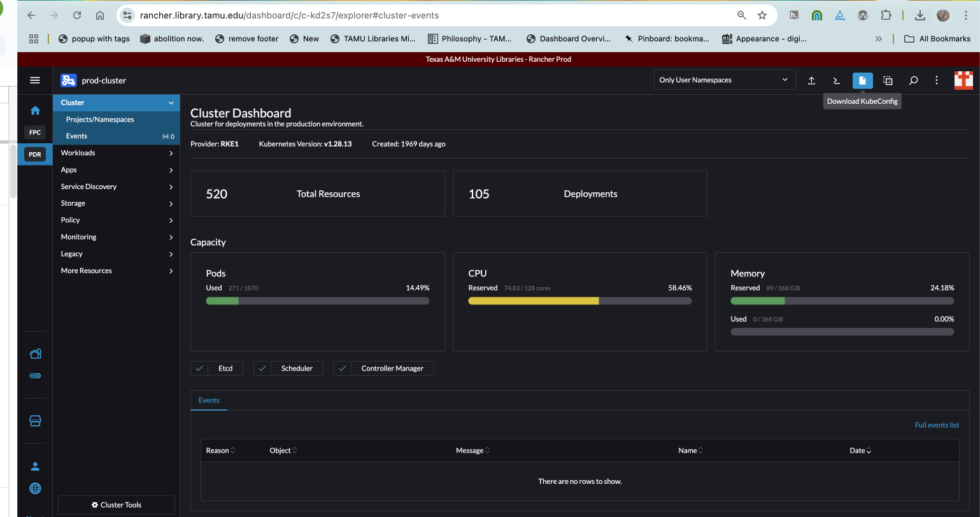
Task: Show more bookmarks with the chevron
Action: (879, 39)
